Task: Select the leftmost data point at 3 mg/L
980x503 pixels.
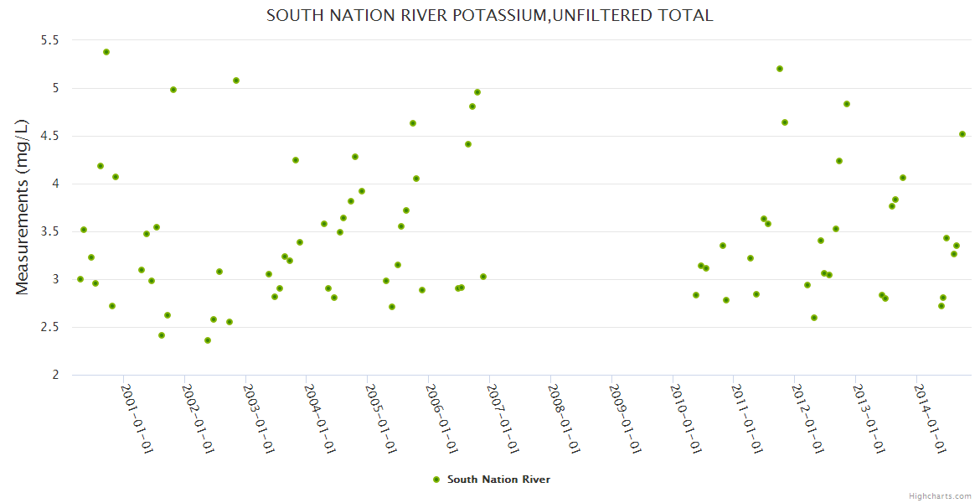Action: (x=80, y=279)
